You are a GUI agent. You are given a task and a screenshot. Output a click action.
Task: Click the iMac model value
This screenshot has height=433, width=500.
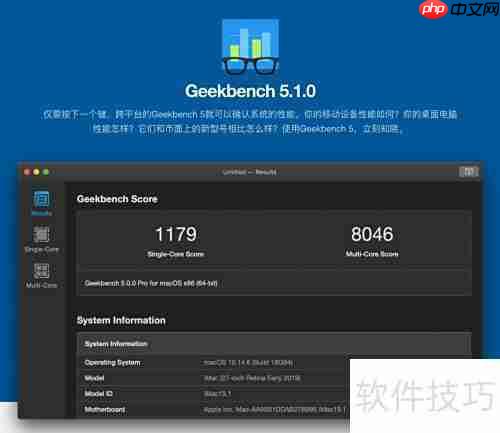coord(252,378)
